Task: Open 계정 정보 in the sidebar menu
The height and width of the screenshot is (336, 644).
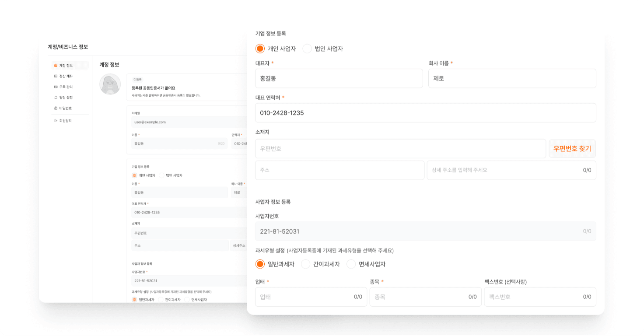Action: point(70,66)
